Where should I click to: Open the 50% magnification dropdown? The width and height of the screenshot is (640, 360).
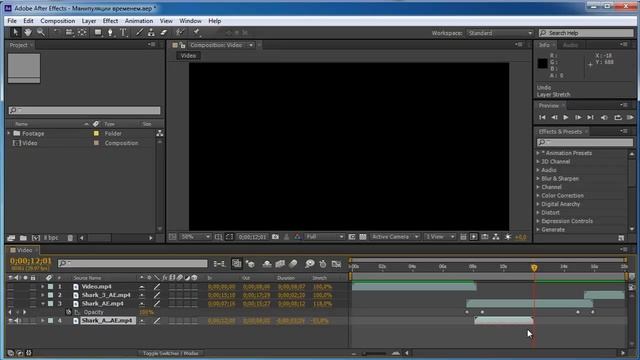(x=196, y=237)
